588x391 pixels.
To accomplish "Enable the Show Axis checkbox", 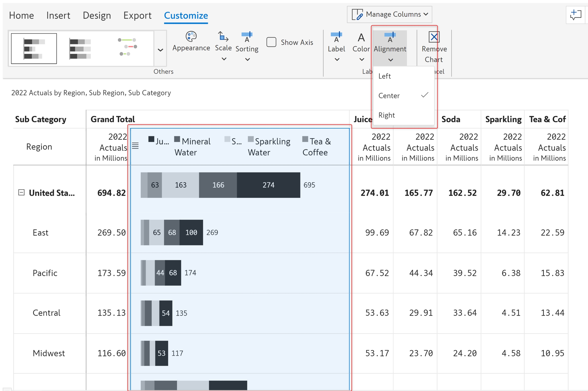I will [271, 42].
